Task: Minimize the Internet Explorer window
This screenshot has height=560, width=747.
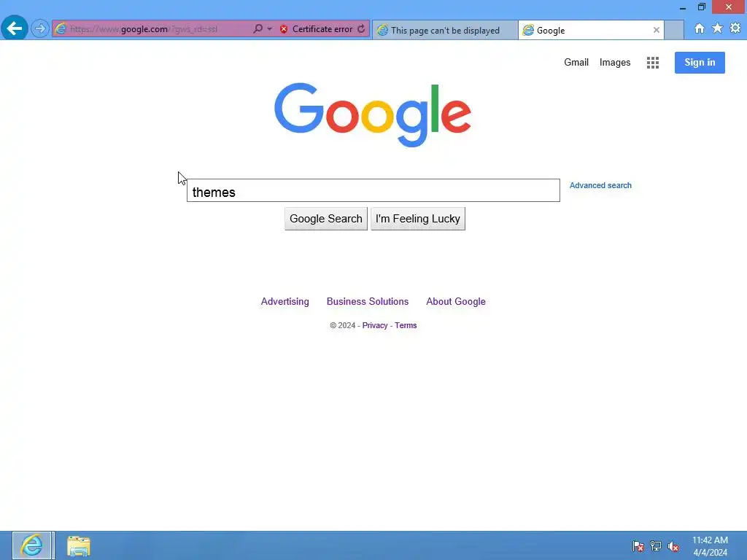Action: point(683,7)
